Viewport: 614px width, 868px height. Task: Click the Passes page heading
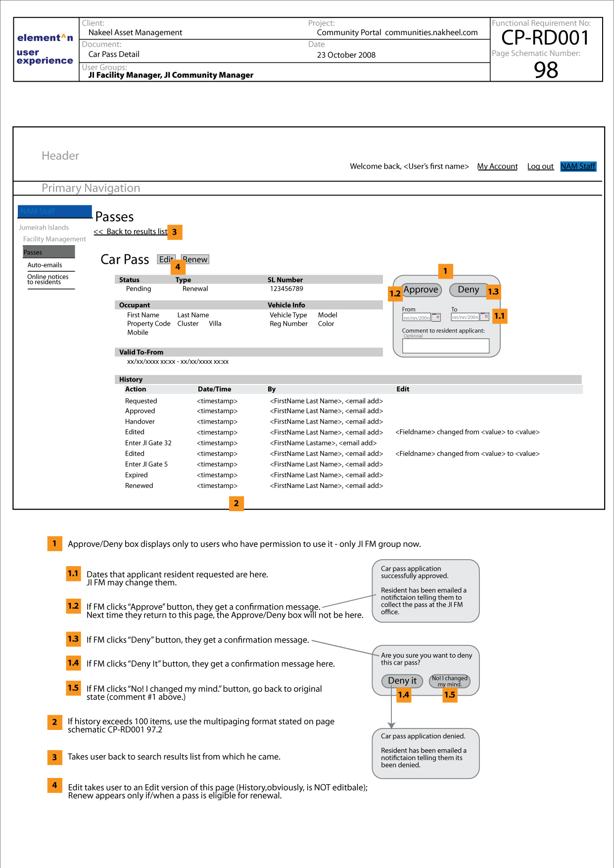coord(114,217)
